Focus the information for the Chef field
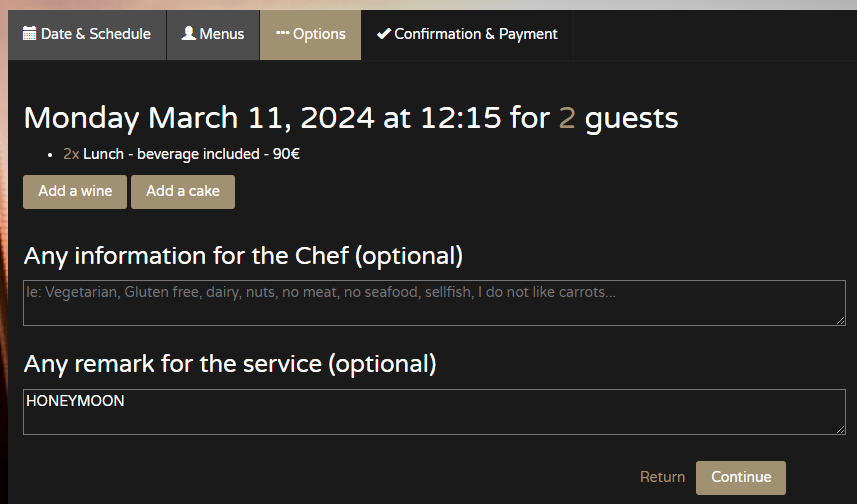 tap(434, 303)
